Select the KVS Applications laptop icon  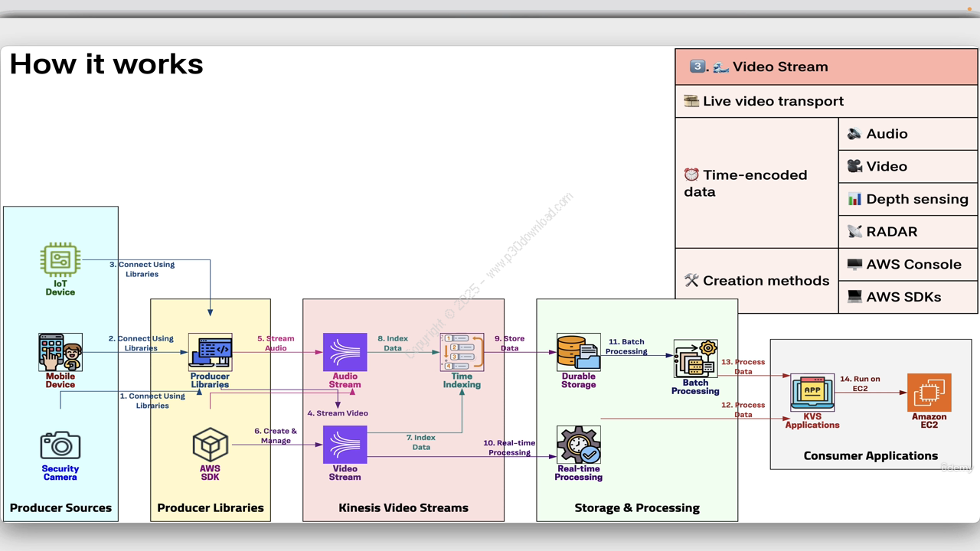[812, 393]
